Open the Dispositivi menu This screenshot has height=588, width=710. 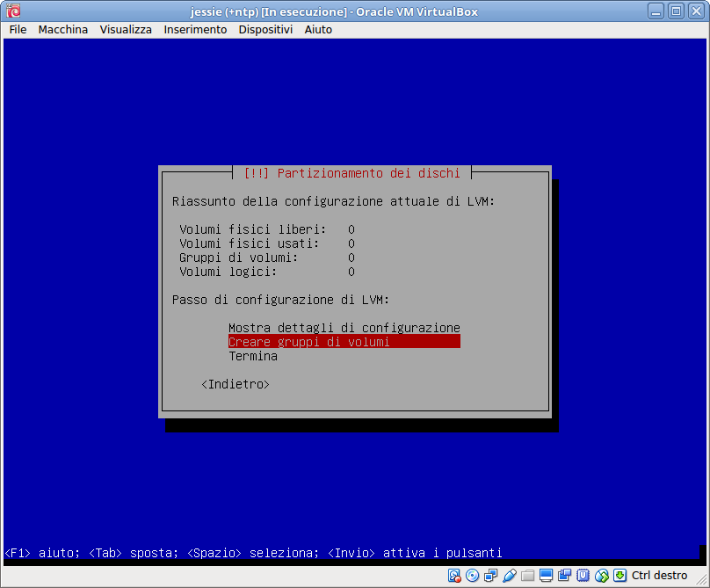tap(265, 30)
